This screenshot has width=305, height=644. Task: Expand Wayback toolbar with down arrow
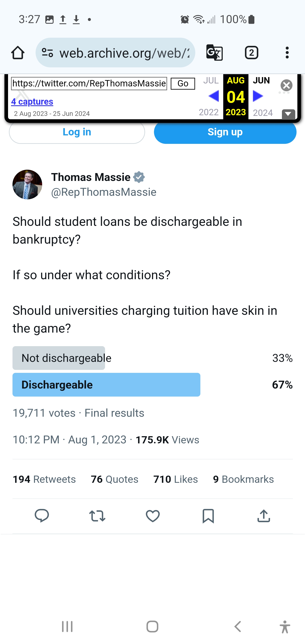[x=288, y=114]
